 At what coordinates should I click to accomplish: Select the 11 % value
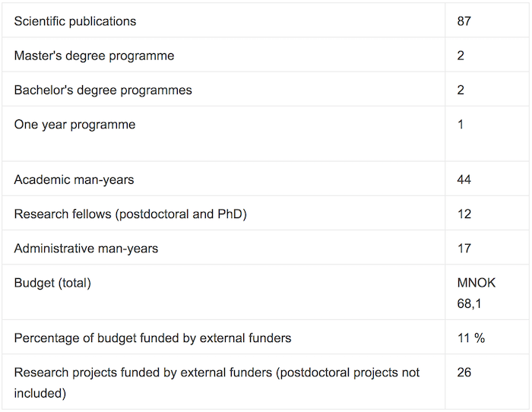tap(471, 338)
